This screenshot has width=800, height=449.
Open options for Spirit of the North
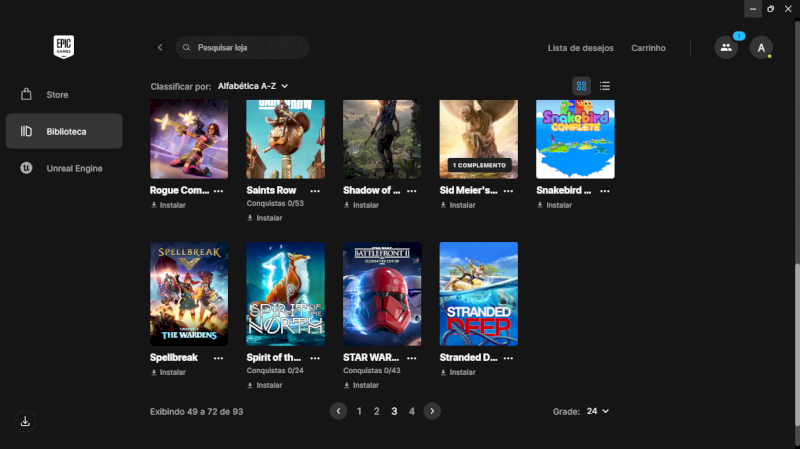315,358
